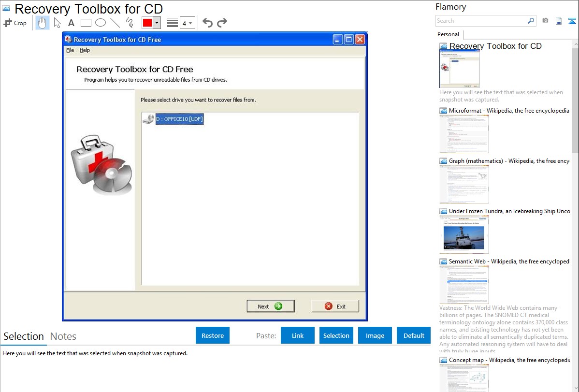Choose the text annotation tool
Screen dimensions: 579x392
(x=71, y=23)
